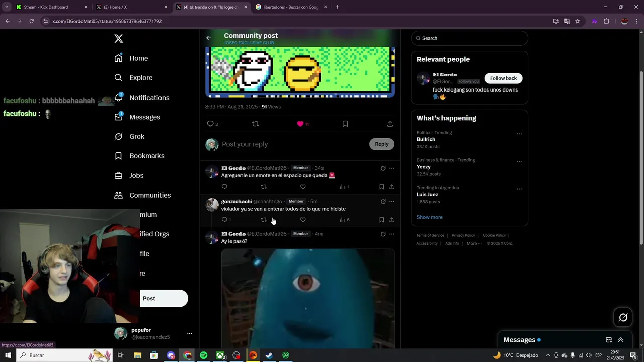Like gonzachachi's comment

pyautogui.click(x=303, y=220)
